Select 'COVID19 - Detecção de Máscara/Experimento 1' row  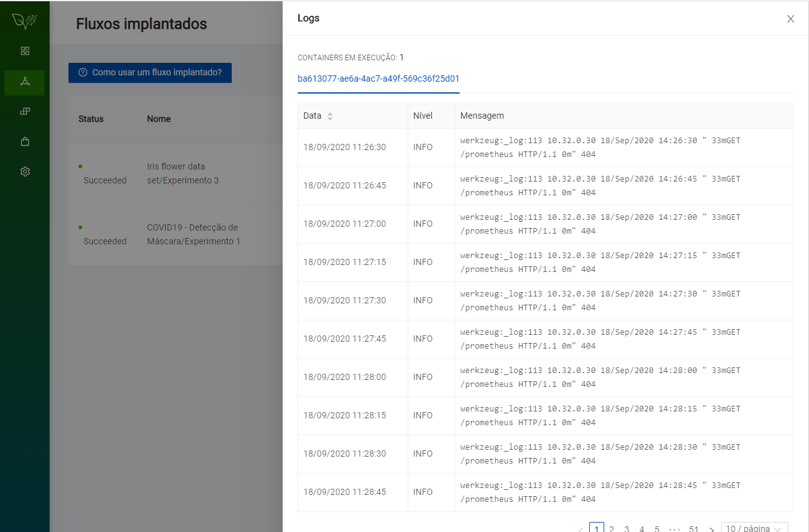[x=175, y=234]
